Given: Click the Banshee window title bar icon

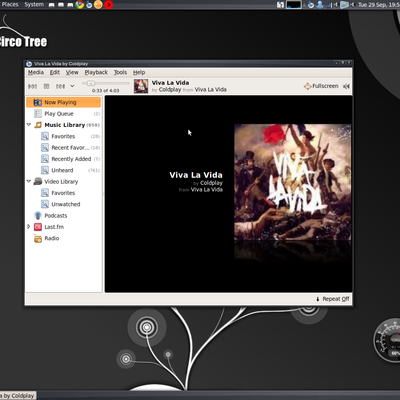Looking at the screenshot, I should (x=29, y=64).
